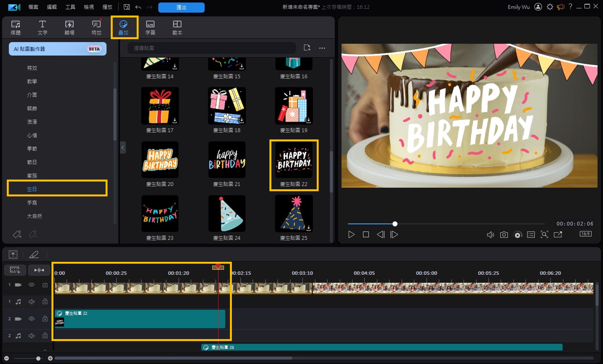
Task: Click the snapshot camera icon in preview
Action: (504, 235)
